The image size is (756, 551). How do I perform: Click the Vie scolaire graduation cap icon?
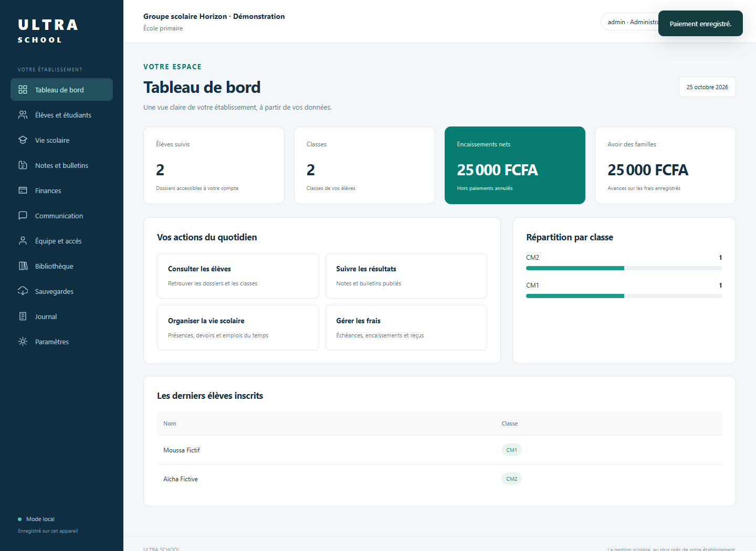23,140
